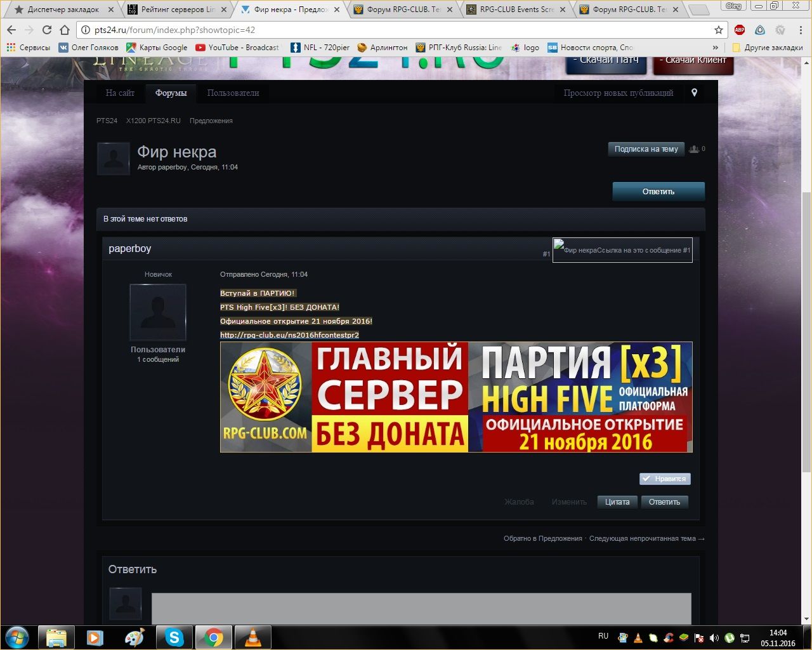This screenshot has height=650, width=812.
Task: Go back using the browser back arrow
Action: coord(11,30)
